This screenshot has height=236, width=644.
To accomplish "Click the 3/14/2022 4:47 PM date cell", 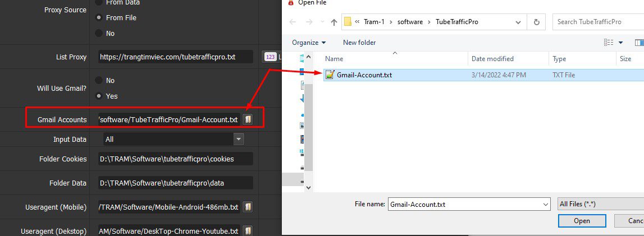I will click(x=499, y=75).
